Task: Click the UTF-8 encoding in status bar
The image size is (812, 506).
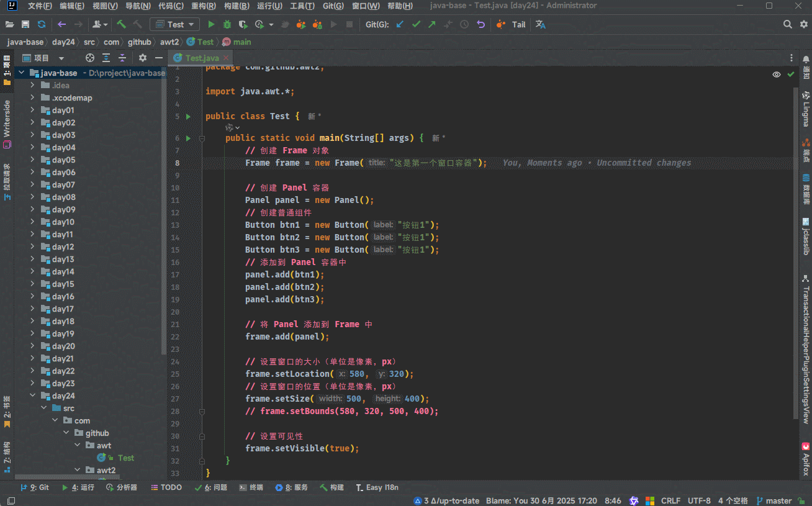Action: tap(698, 500)
